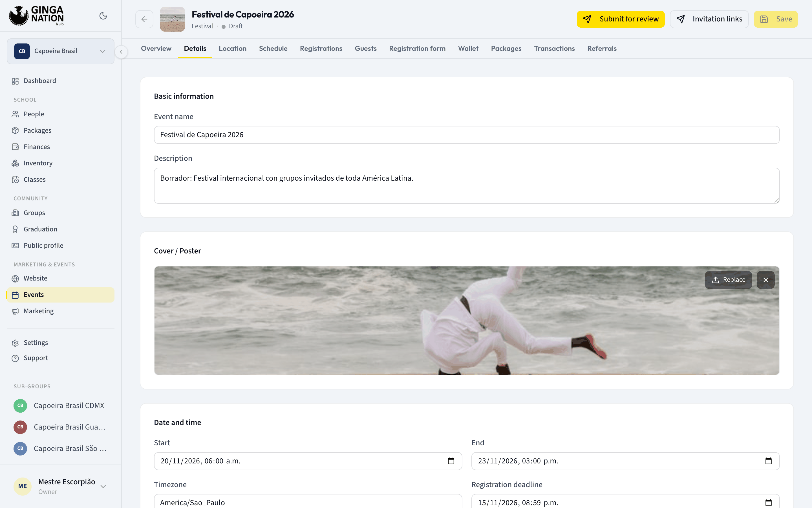Open Capoeira Brasil São sub-group
The image size is (812, 508).
click(x=60, y=448)
